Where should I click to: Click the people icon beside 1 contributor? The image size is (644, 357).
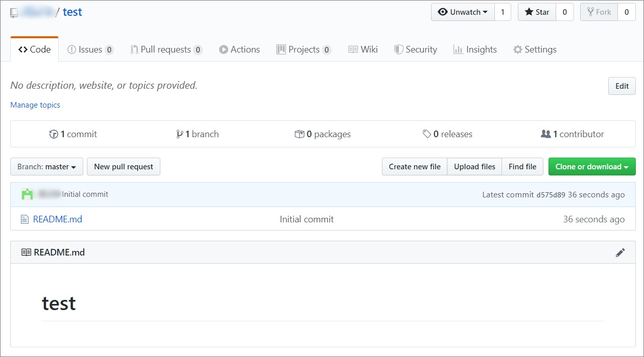pos(545,134)
